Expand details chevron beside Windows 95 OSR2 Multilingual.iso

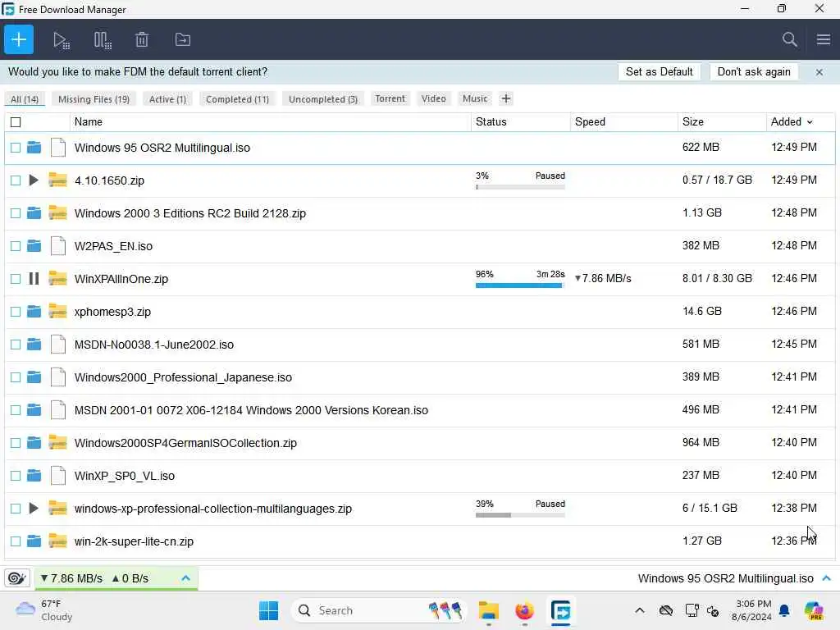(x=826, y=578)
